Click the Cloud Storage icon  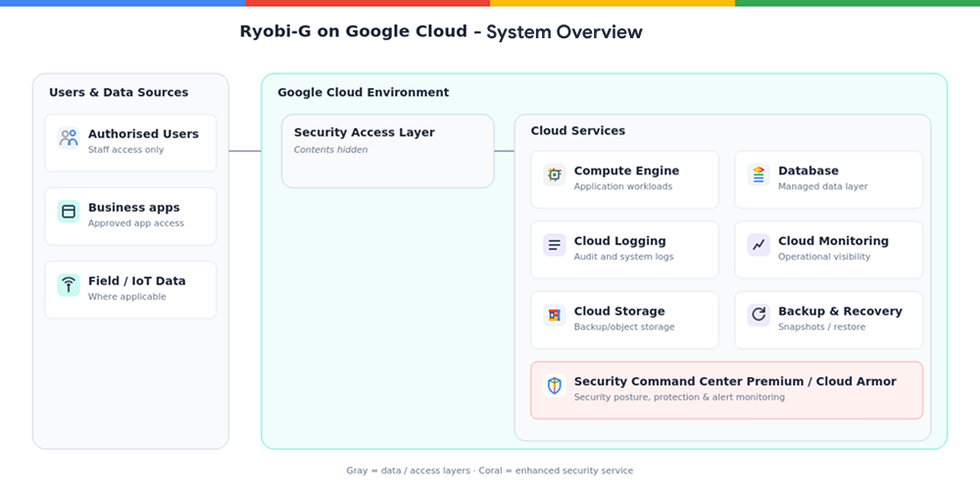(555, 316)
